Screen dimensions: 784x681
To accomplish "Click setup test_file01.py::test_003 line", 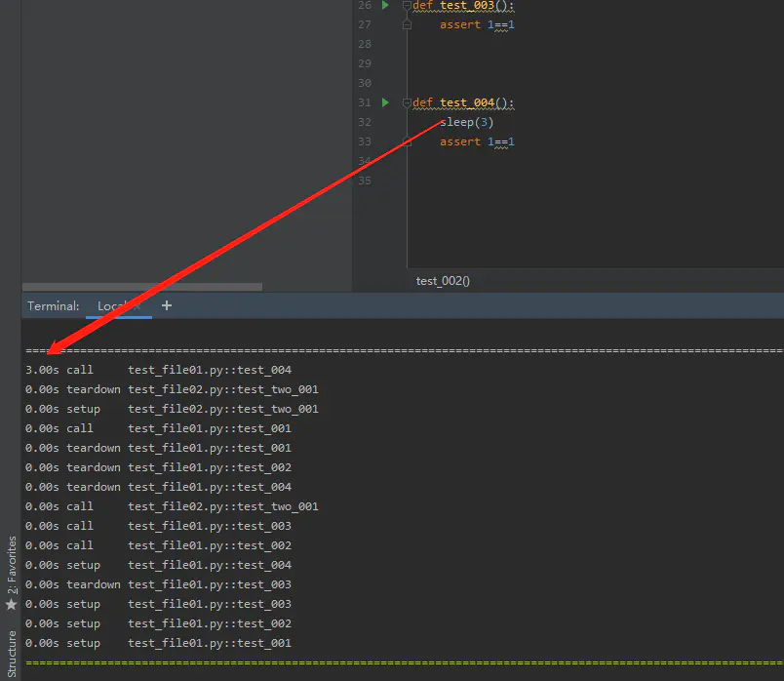I will (x=159, y=605).
